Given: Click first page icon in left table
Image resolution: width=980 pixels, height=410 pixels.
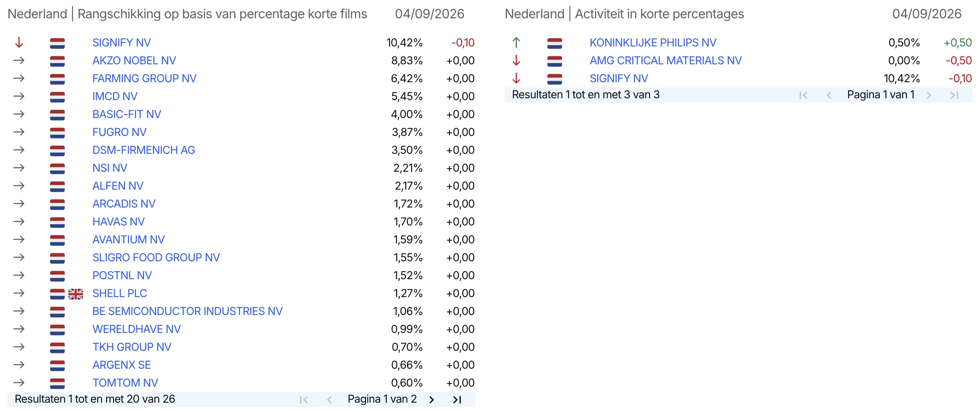Looking at the screenshot, I should [304, 399].
